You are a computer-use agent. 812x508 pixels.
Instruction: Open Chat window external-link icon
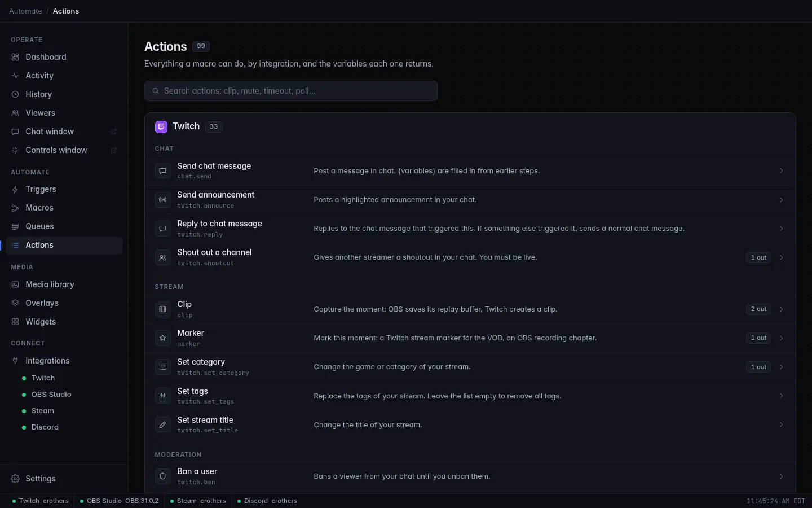[x=113, y=132]
